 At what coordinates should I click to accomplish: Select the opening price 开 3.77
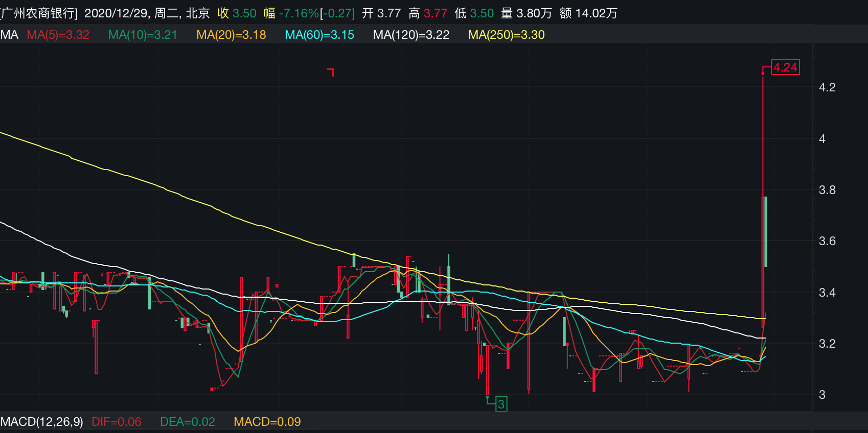point(381,13)
